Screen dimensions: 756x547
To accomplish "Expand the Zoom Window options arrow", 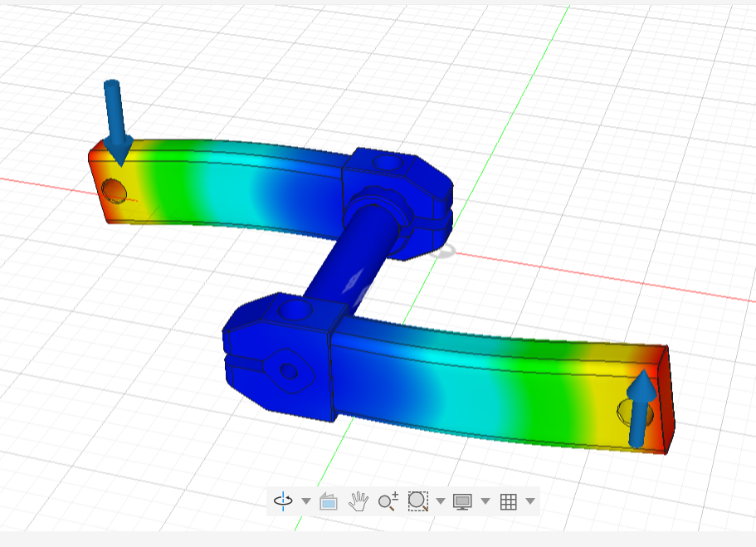I will point(441,501).
